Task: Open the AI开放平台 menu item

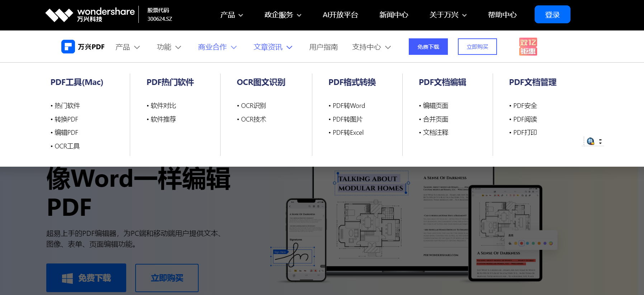Action: click(x=340, y=15)
